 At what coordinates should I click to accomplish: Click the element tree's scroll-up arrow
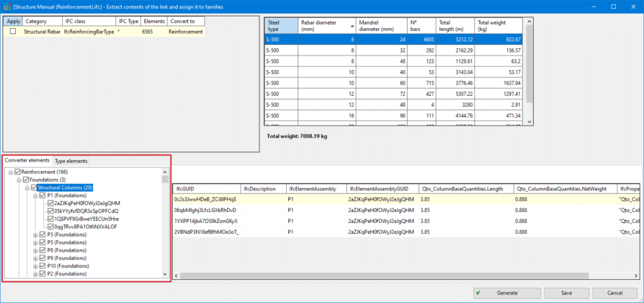pyautogui.click(x=165, y=172)
